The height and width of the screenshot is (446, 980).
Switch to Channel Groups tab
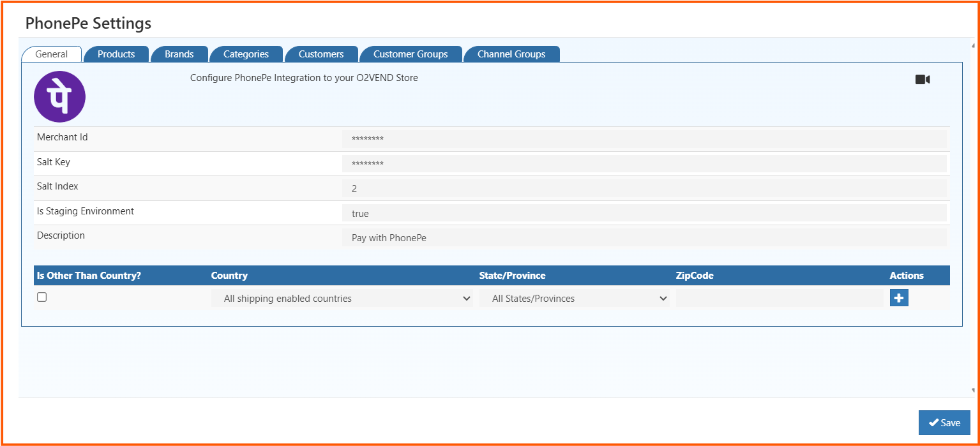pyautogui.click(x=511, y=54)
